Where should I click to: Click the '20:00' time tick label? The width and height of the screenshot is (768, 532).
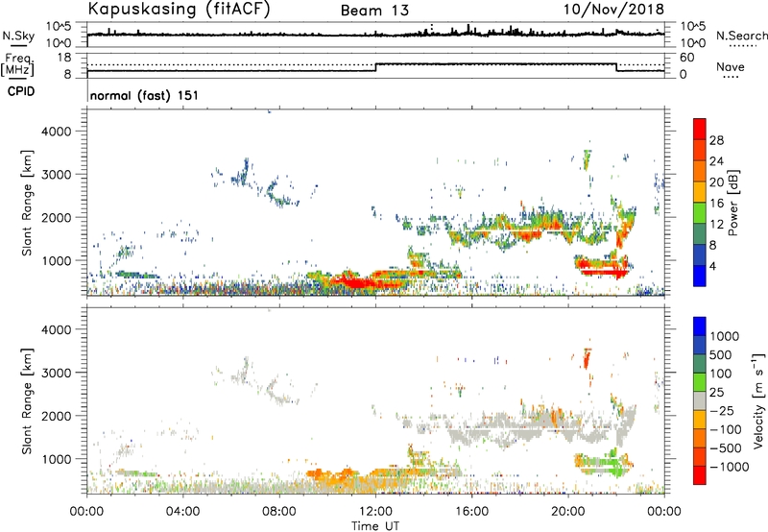click(x=567, y=512)
